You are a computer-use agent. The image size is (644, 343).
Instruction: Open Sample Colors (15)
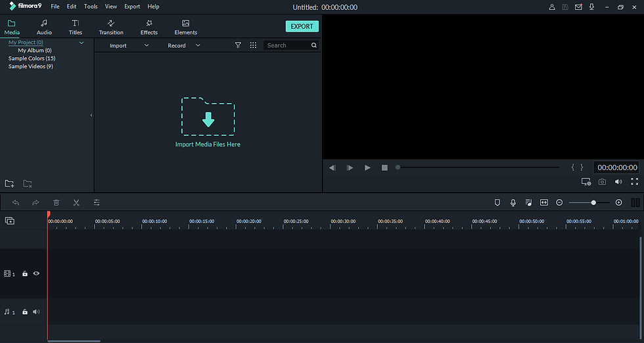[32, 58]
